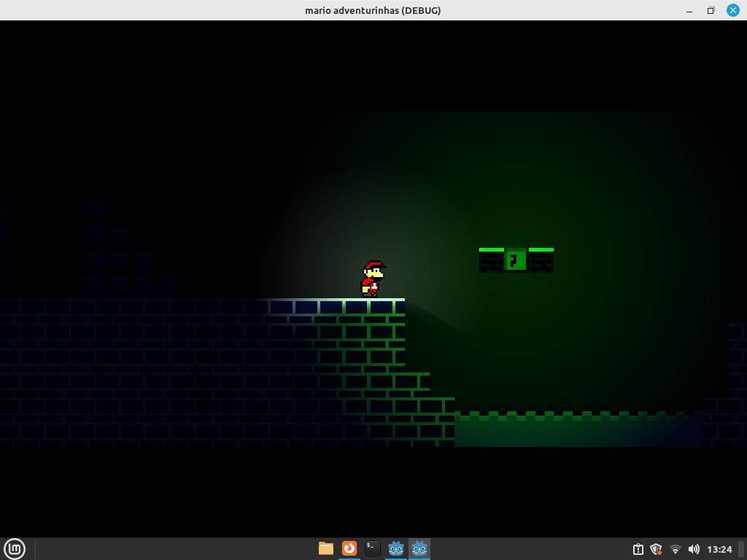
Task: Switch to the first Godot taskbar icon
Action: [396, 548]
